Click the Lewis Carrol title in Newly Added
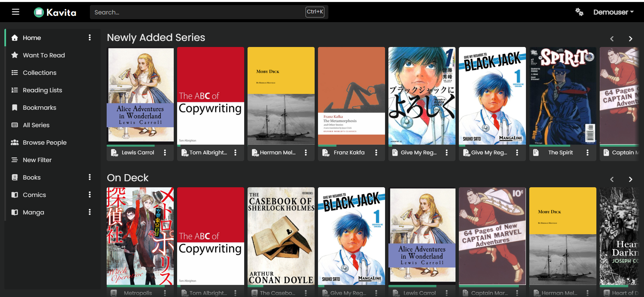Viewport: 644px width, 297px height. coord(138,153)
